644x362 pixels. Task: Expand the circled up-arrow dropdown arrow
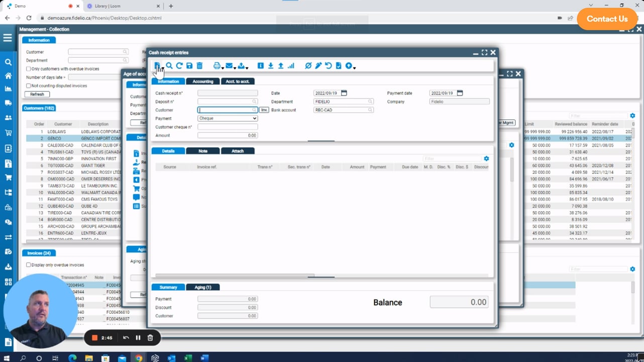point(354,68)
